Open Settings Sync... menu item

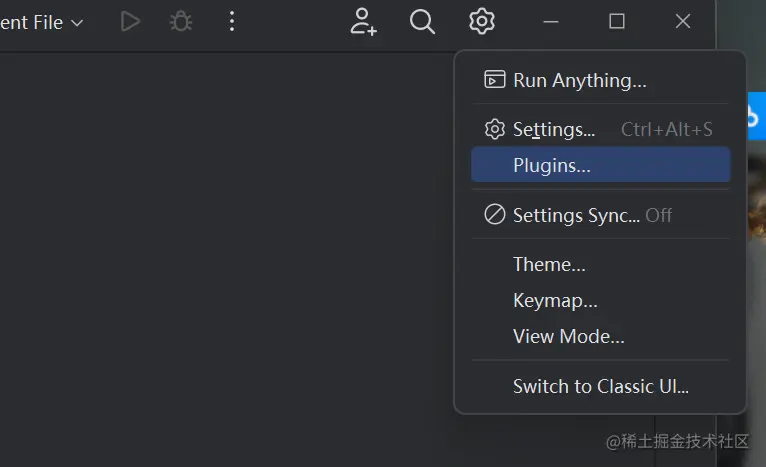[x=576, y=215]
